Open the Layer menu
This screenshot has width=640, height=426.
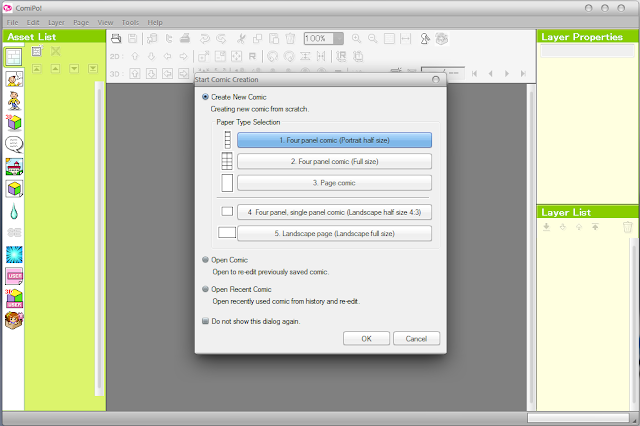56,22
